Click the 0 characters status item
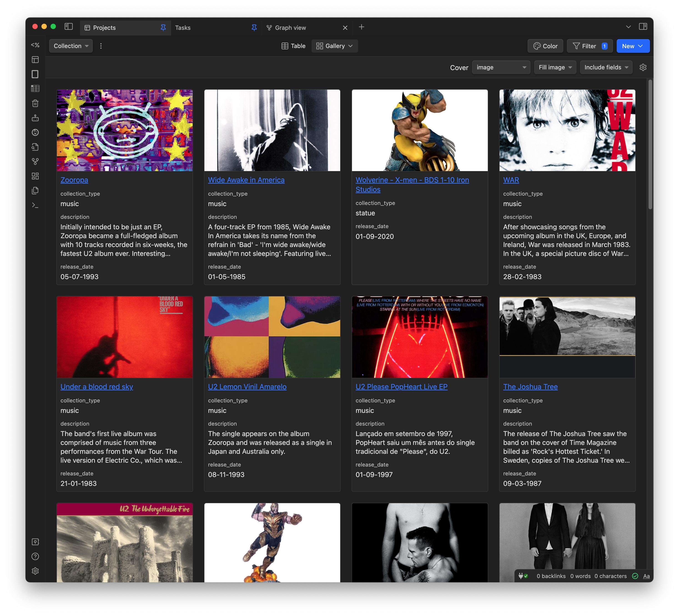Screen dimensions: 679x616 [610, 576]
